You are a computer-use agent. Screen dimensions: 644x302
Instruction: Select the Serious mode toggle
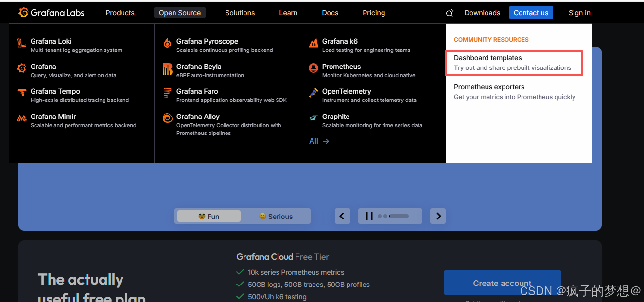coord(276,216)
